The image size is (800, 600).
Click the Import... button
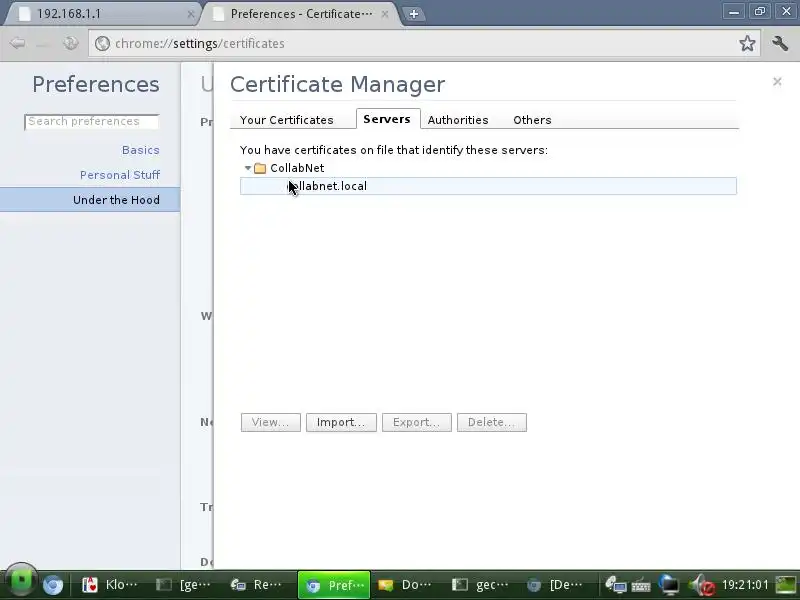click(341, 422)
